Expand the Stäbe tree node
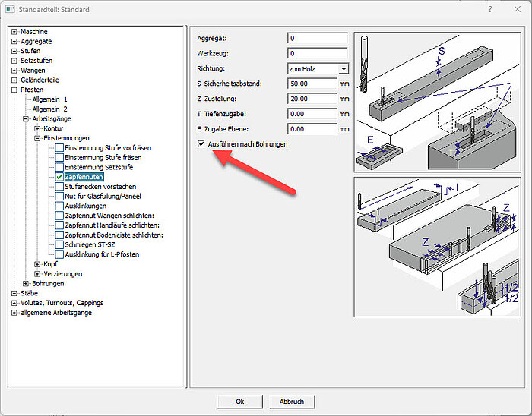Image resolution: width=532 pixels, height=416 pixels. (14, 293)
